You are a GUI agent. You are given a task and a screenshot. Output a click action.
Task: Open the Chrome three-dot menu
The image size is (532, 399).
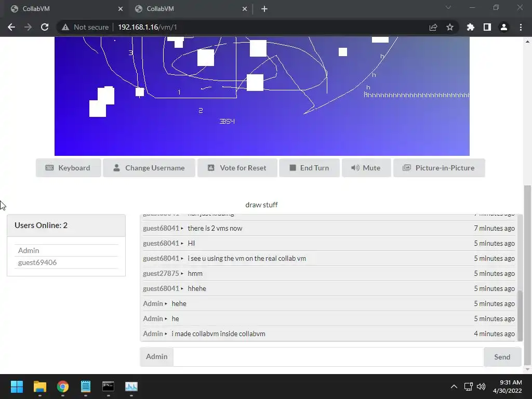pos(521,27)
